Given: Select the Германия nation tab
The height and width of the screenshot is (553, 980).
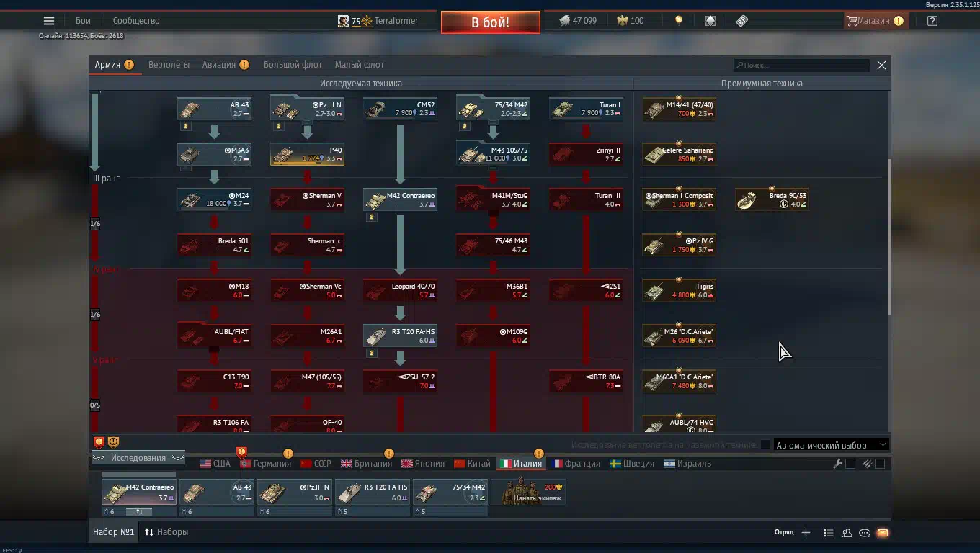Looking at the screenshot, I should [265, 464].
